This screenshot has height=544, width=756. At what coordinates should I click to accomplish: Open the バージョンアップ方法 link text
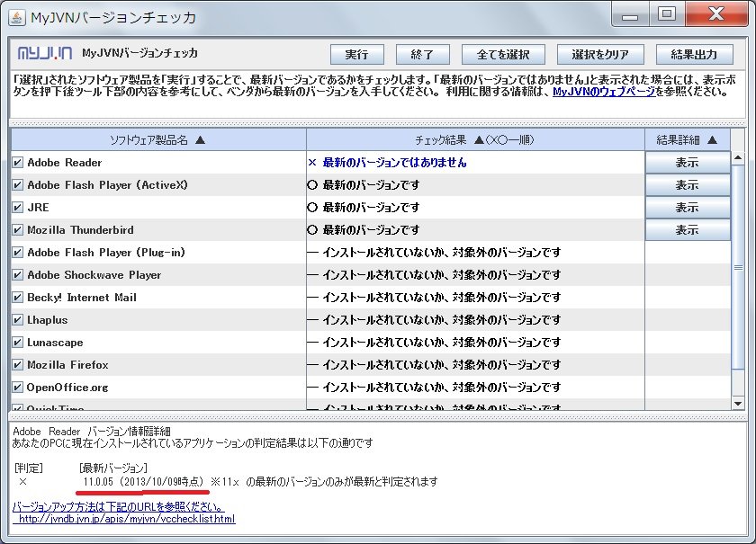(x=118, y=507)
